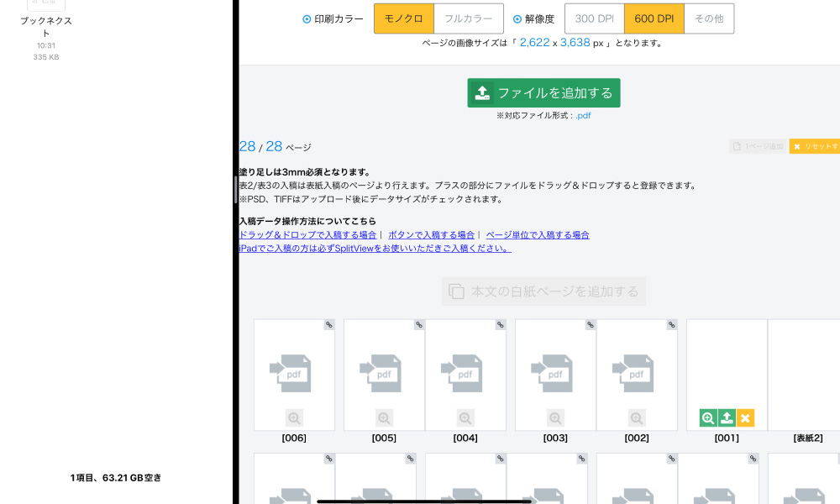Select ブックネクスト file in Files app

(46, 27)
